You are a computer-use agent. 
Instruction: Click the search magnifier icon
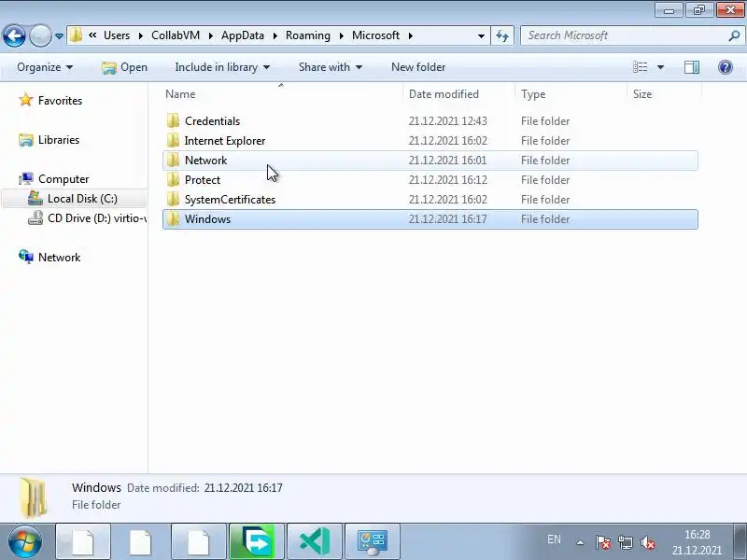(x=734, y=35)
